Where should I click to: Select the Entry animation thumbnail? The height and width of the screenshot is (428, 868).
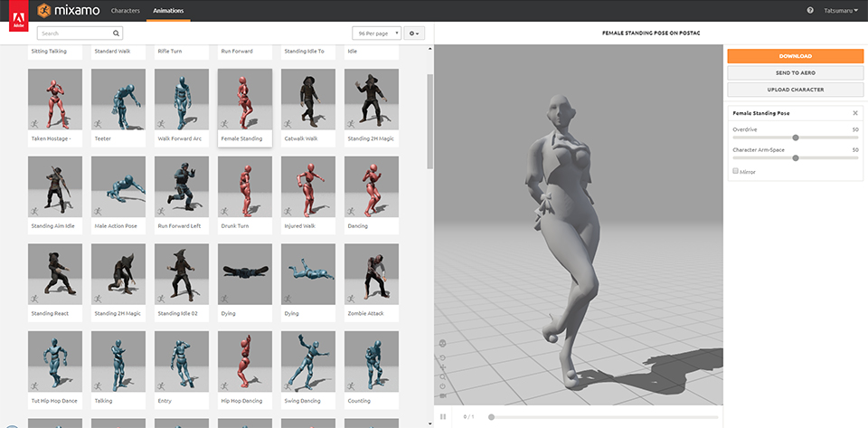(182, 362)
